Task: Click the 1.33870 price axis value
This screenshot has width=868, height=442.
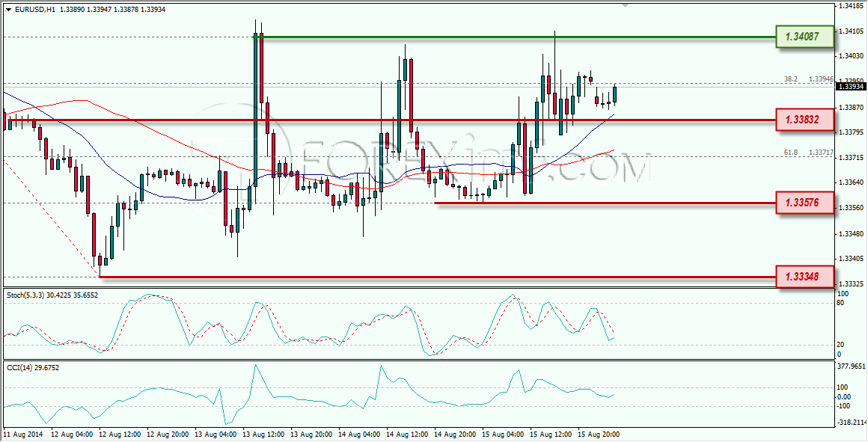Action: click(852, 107)
